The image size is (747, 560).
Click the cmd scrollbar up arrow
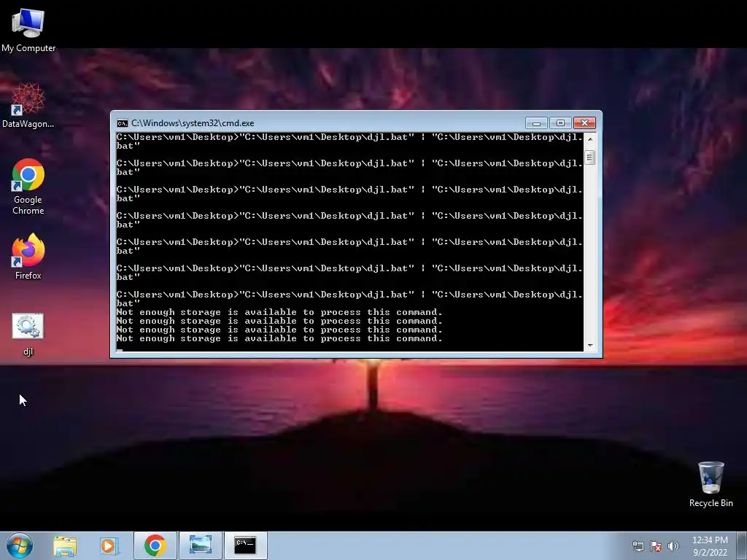coord(590,139)
